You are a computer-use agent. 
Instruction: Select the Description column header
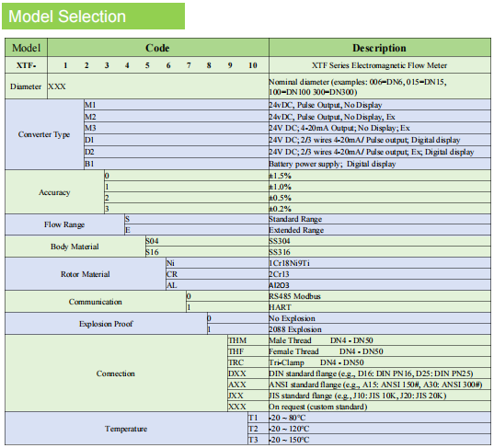[380, 48]
